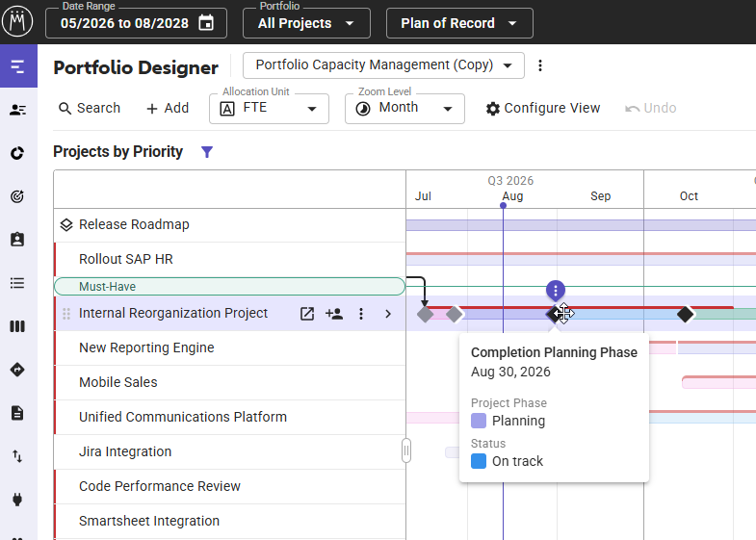This screenshot has height=540, width=756.
Task: Click the second gray milestone diamond
Action: 455,314
